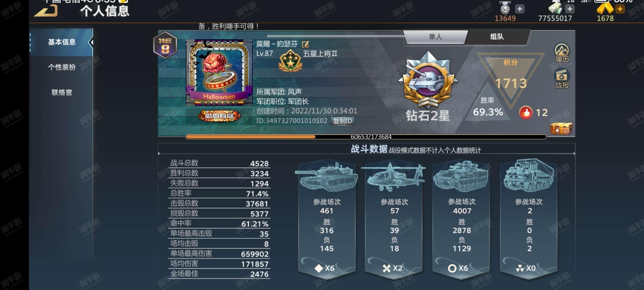Click the 钻石2星 tank rank emblem
This screenshot has height=290, width=644.
click(x=428, y=80)
